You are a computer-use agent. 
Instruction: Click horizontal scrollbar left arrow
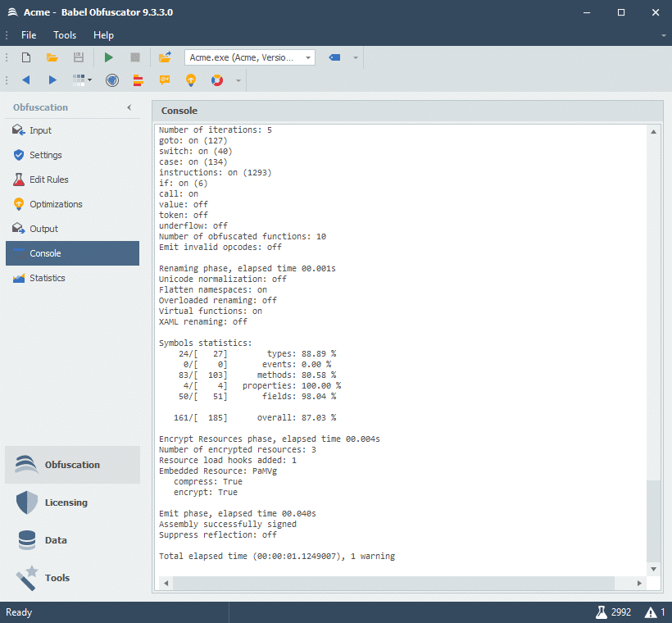(x=166, y=583)
